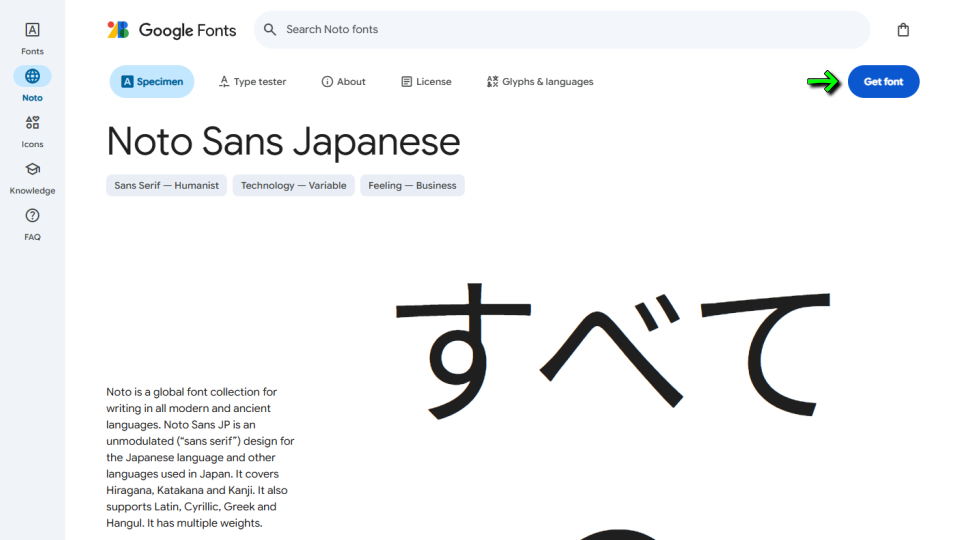Open the About tab
960x540 pixels.
[343, 81]
